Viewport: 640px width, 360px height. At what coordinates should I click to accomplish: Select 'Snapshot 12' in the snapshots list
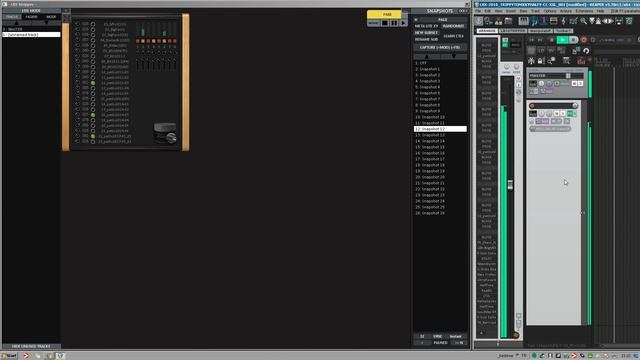click(x=440, y=129)
